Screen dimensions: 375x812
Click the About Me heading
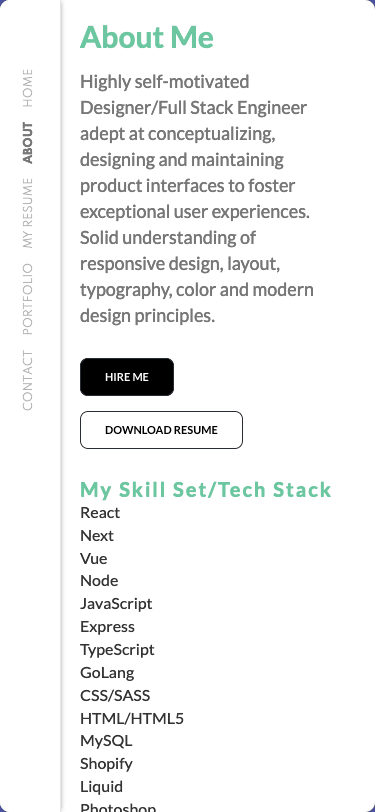point(147,37)
